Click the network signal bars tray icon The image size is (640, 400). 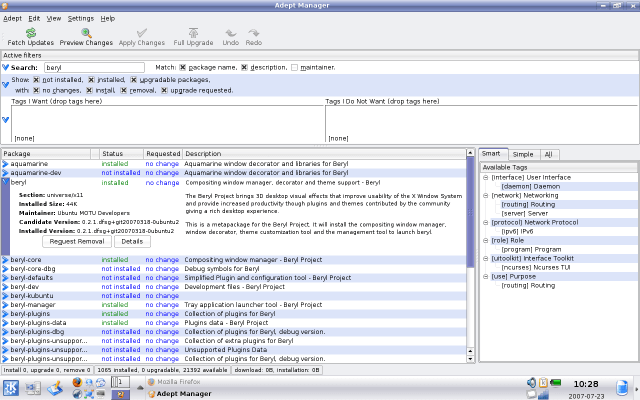pos(543,394)
